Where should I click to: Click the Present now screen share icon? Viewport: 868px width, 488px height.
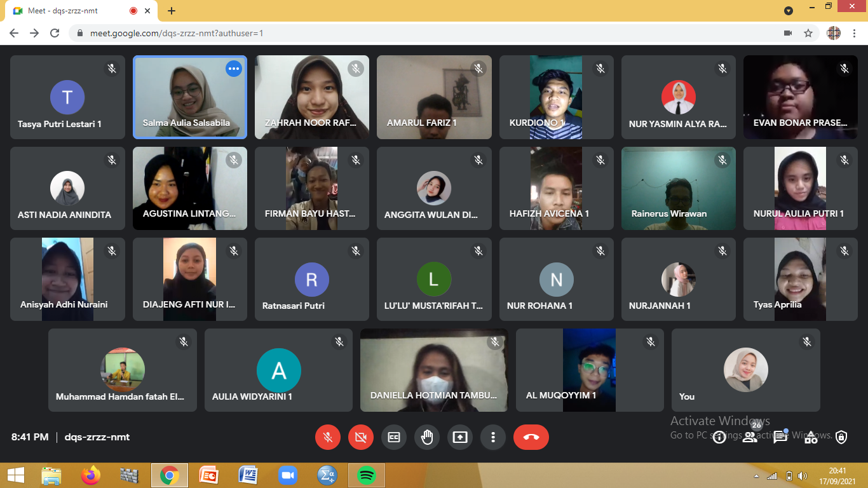460,437
